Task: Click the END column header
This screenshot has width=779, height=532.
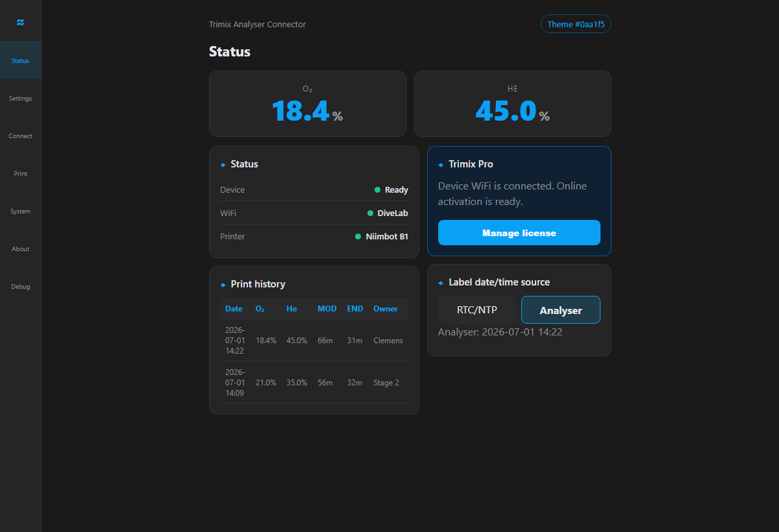Action: [355, 309]
